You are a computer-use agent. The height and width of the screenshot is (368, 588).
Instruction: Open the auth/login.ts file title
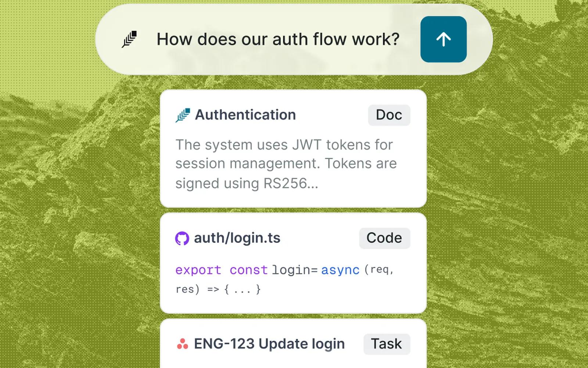coord(237,238)
